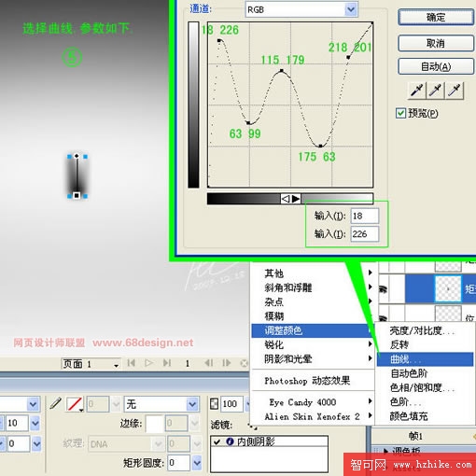Click the play animation button

pyautogui.click(x=148, y=363)
